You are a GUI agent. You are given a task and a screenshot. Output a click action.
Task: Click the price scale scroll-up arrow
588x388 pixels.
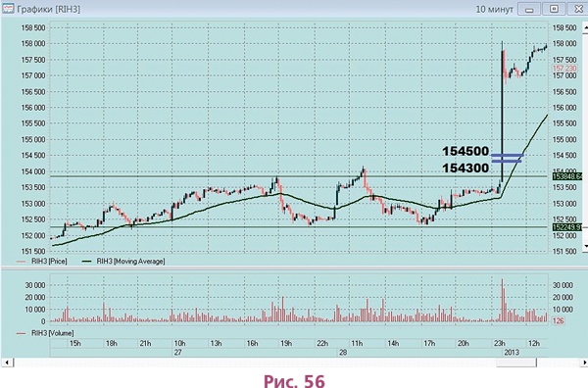pyautogui.click(x=585, y=27)
